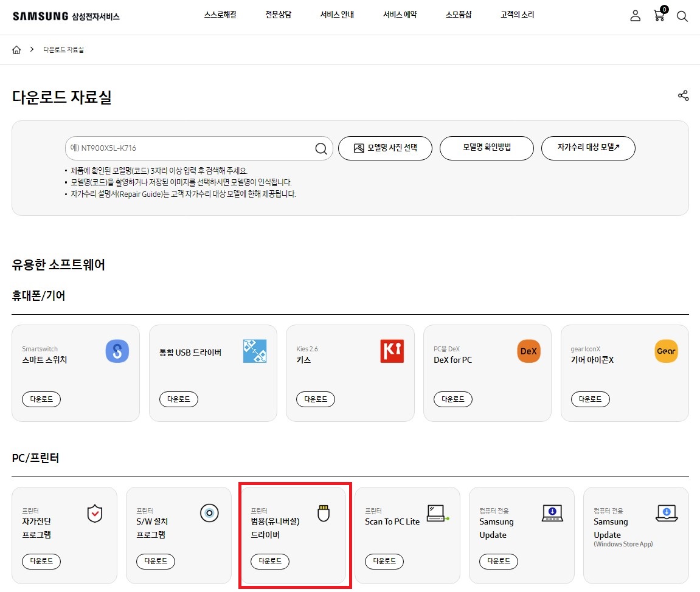Open the 전문상담 menu
The image size is (700, 592).
(278, 15)
